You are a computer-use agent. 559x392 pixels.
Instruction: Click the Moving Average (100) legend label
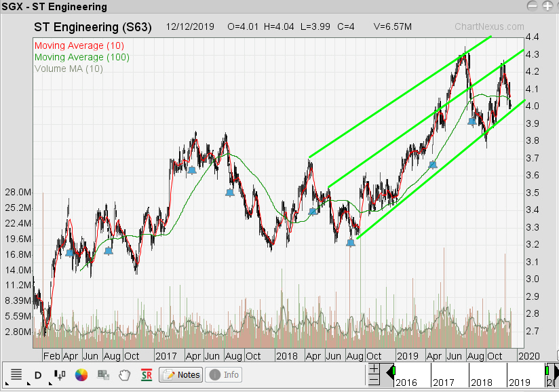point(82,57)
